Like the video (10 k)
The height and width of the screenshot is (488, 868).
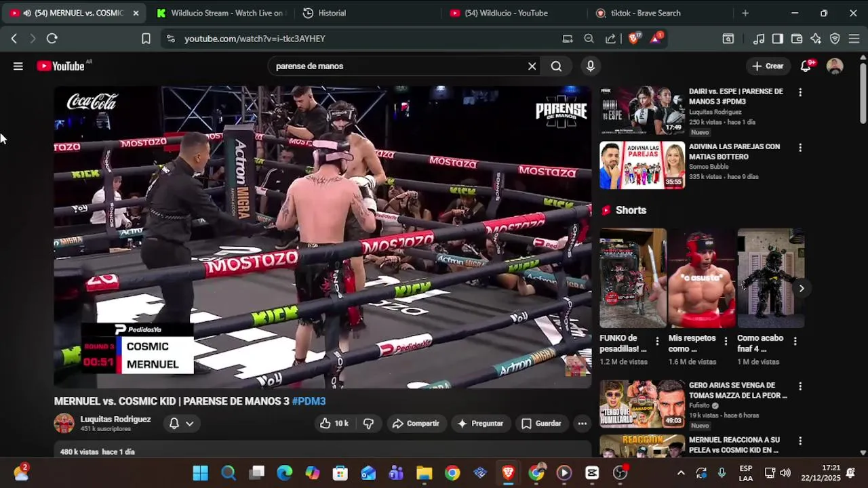334,423
